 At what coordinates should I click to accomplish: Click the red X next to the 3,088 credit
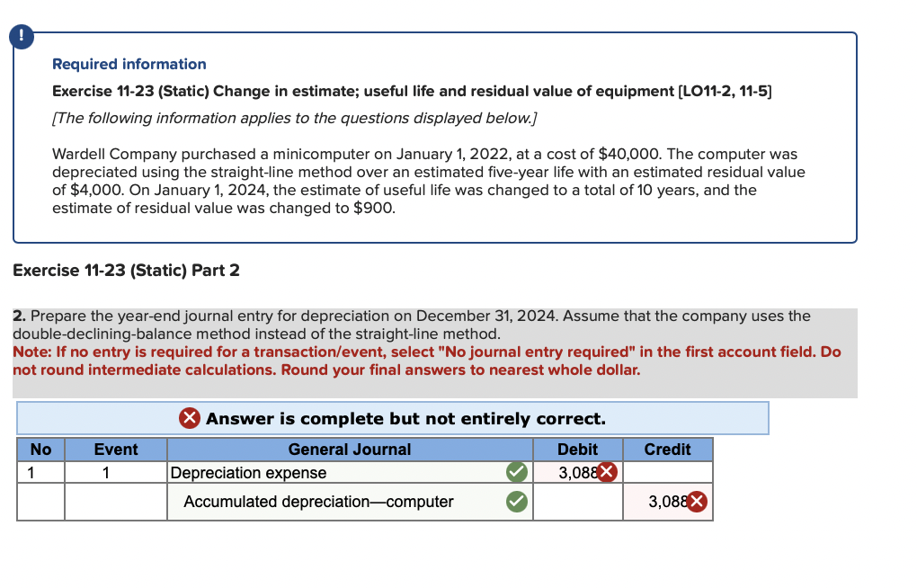(x=698, y=502)
